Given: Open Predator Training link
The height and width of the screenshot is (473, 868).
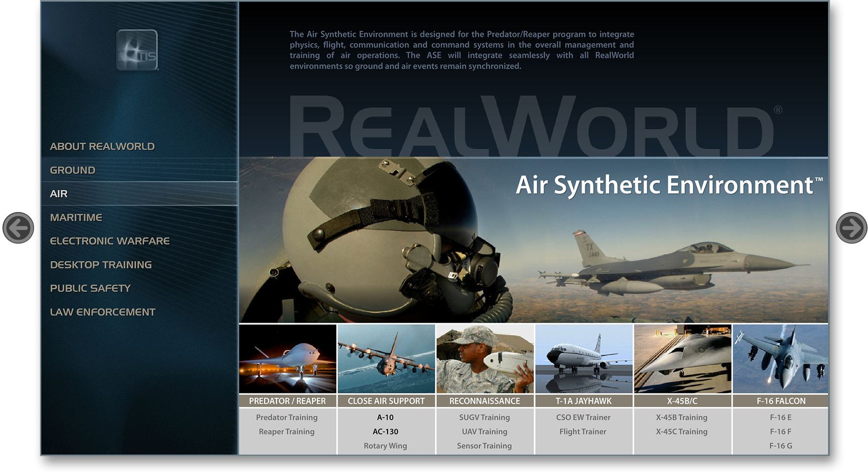Looking at the screenshot, I should pyautogui.click(x=287, y=418).
